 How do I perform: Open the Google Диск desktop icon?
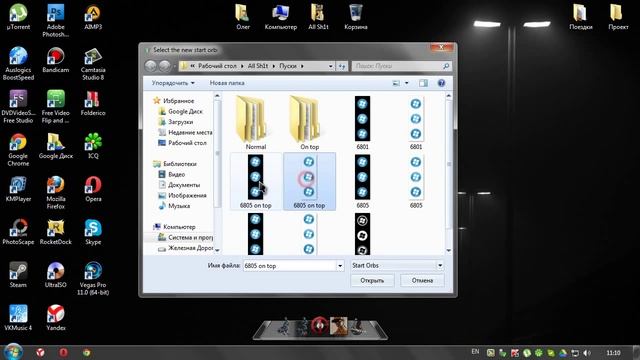56,146
